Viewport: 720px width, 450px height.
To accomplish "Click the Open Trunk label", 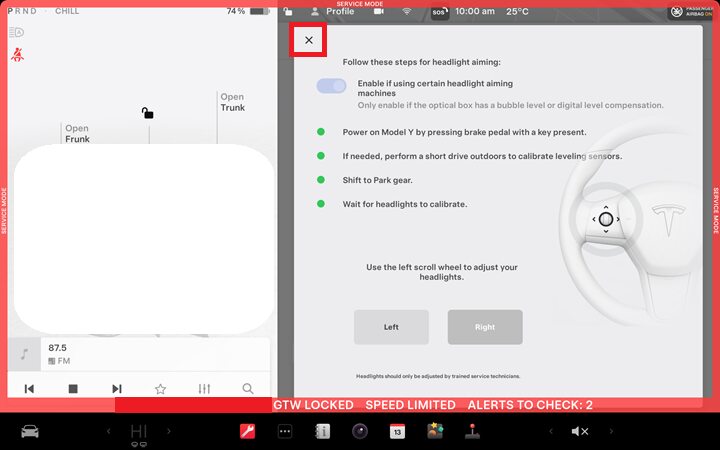I will pos(232,102).
